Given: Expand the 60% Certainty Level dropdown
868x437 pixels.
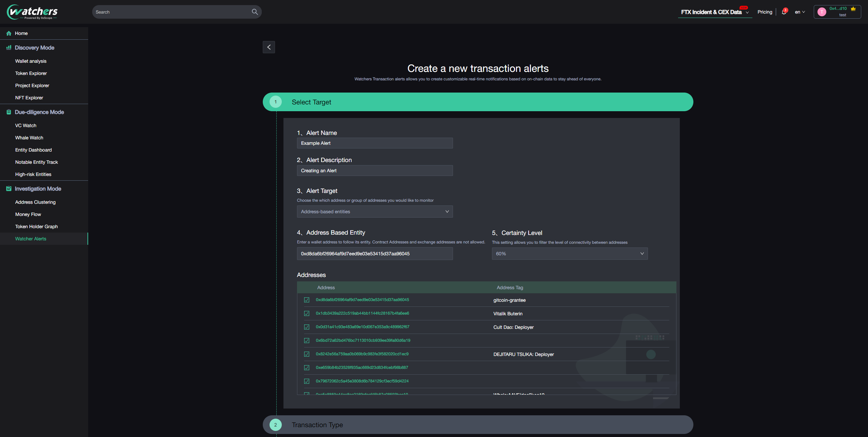Looking at the screenshot, I should coord(570,254).
